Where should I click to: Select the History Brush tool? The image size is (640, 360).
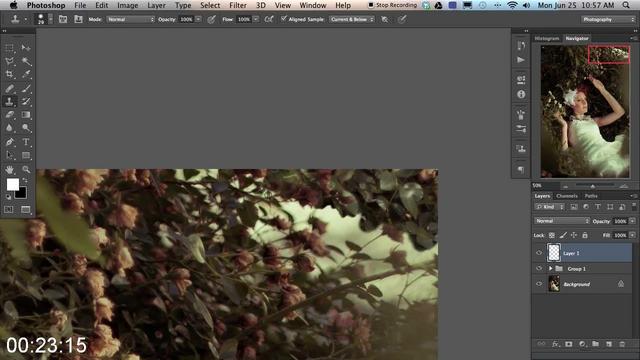point(26,101)
